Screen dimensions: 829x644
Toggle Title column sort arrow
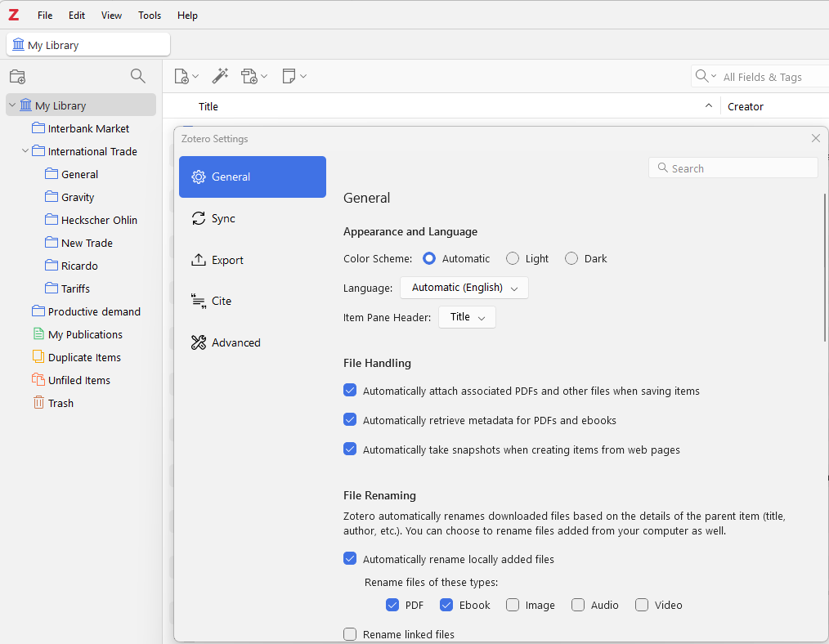coord(709,105)
